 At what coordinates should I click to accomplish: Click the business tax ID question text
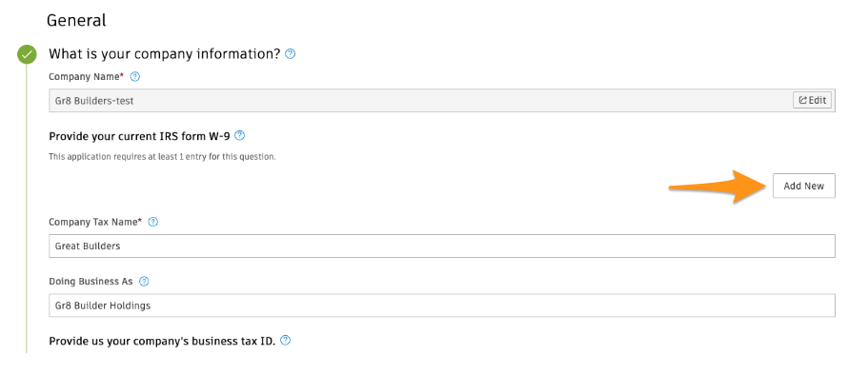pos(162,341)
